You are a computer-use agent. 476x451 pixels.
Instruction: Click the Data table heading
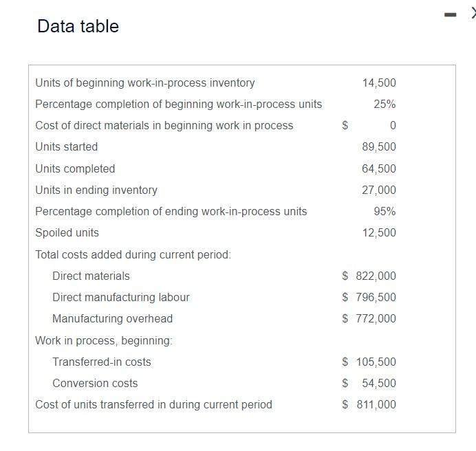coord(78,26)
